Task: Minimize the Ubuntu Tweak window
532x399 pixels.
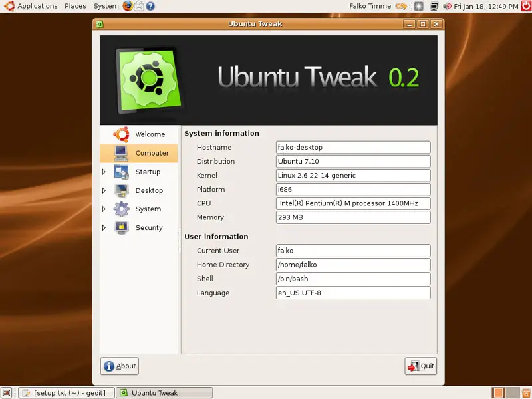Action: coord(409,24)
